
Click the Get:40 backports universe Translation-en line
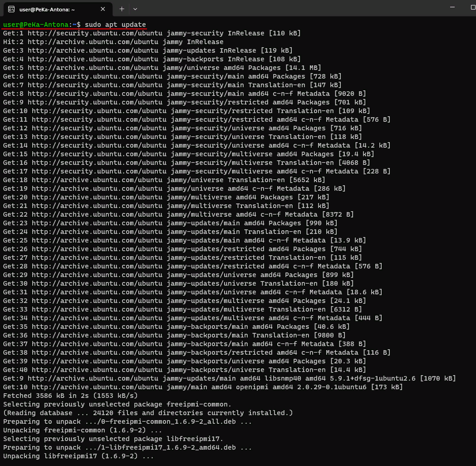click(x=185, y=370)
